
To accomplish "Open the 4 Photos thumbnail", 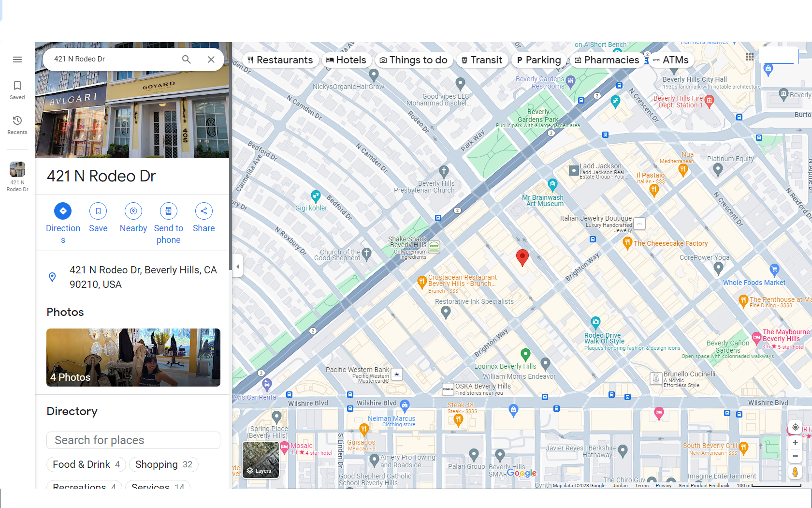I will pos(133,358).
